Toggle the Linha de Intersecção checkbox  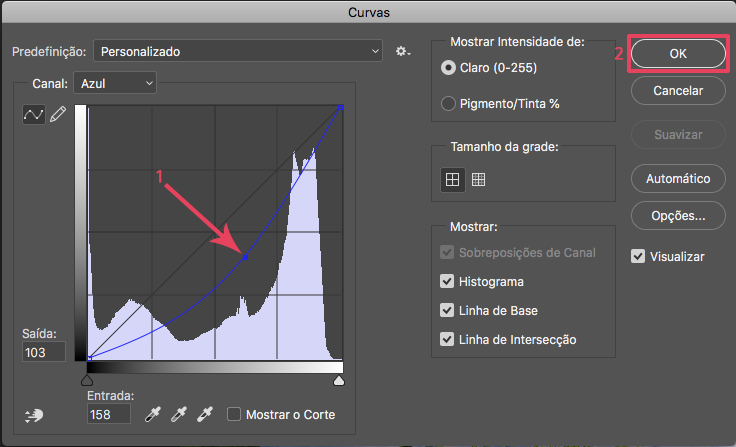tap(447, 339)
